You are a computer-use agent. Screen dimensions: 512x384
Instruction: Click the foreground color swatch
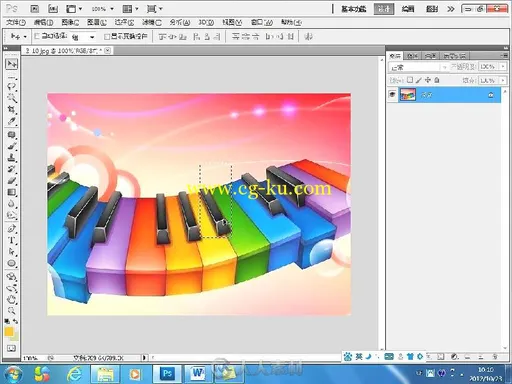point(9,331)
